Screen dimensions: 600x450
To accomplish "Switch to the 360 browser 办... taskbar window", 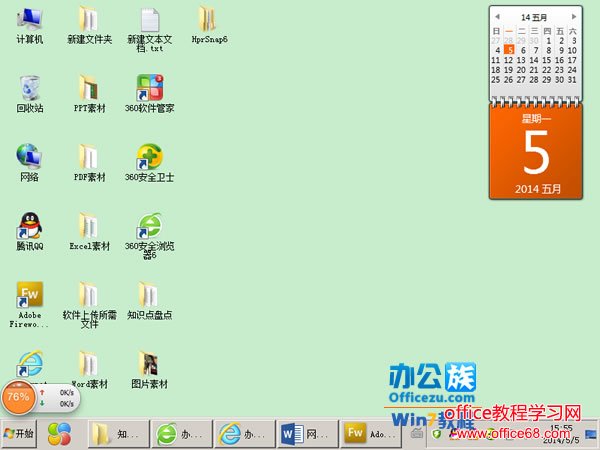I will (x=182, y=434).
